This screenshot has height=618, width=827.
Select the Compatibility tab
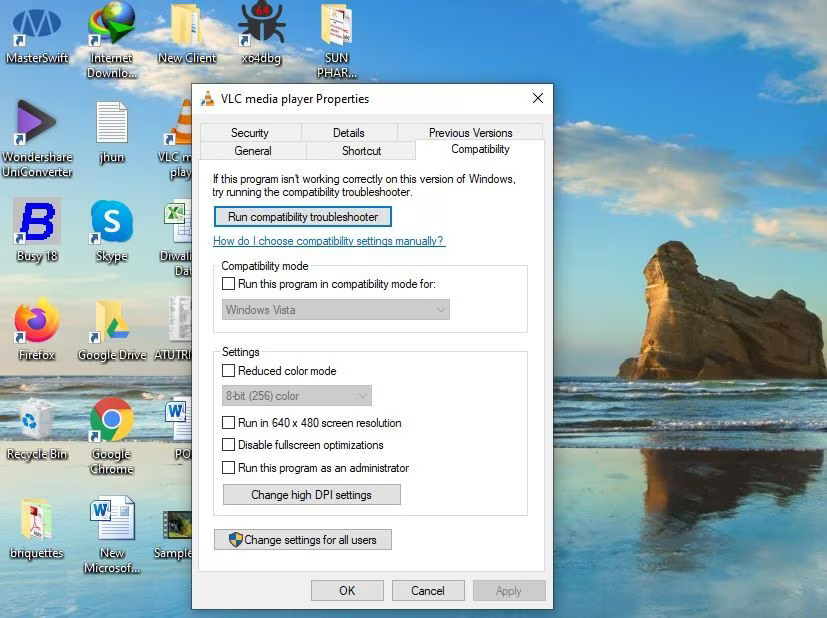[x=480, y=149]
